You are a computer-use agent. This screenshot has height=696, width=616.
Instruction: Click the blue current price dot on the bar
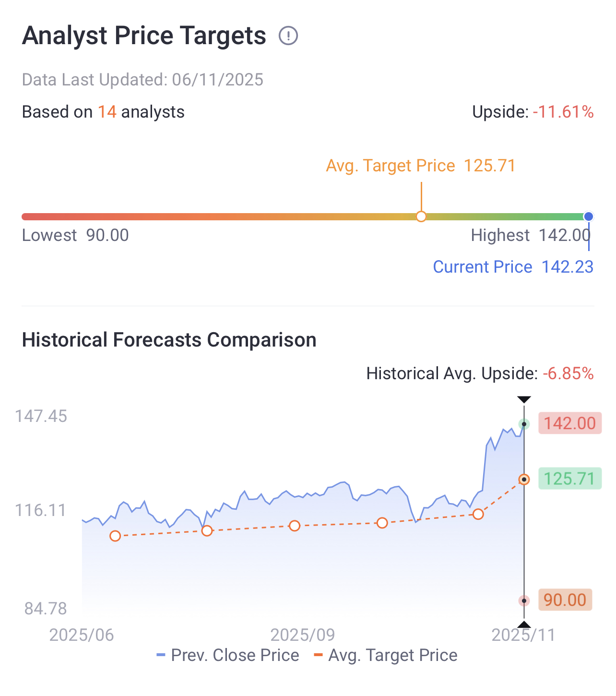tap(589, 216)
